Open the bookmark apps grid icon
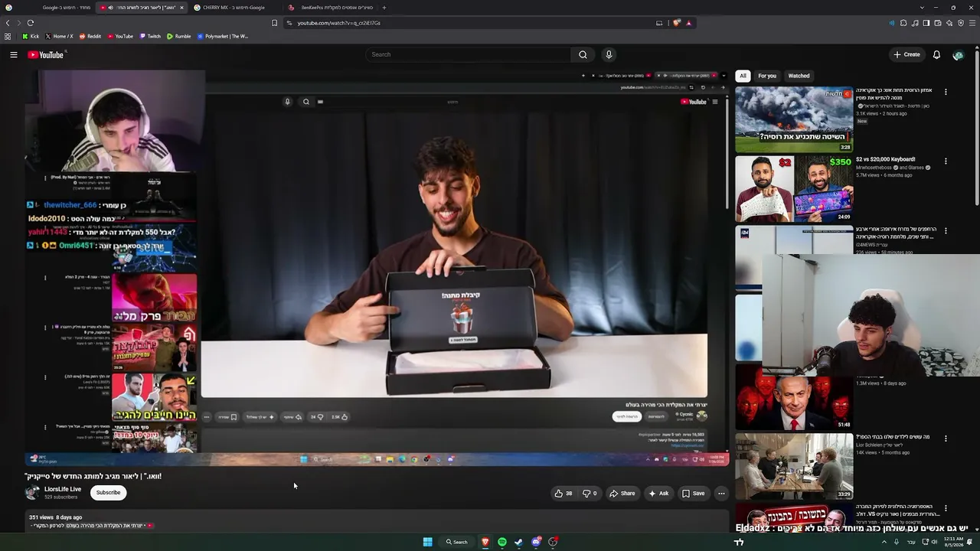 tap(8, 36)
